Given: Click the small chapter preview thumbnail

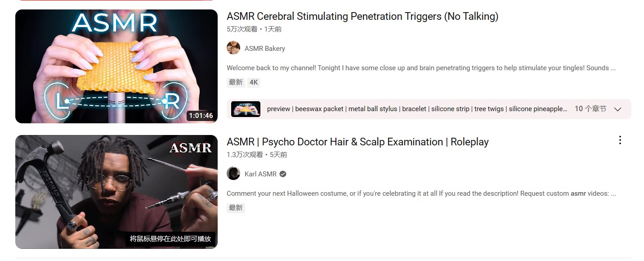Looking at the screenshot, I should (246, 109).
